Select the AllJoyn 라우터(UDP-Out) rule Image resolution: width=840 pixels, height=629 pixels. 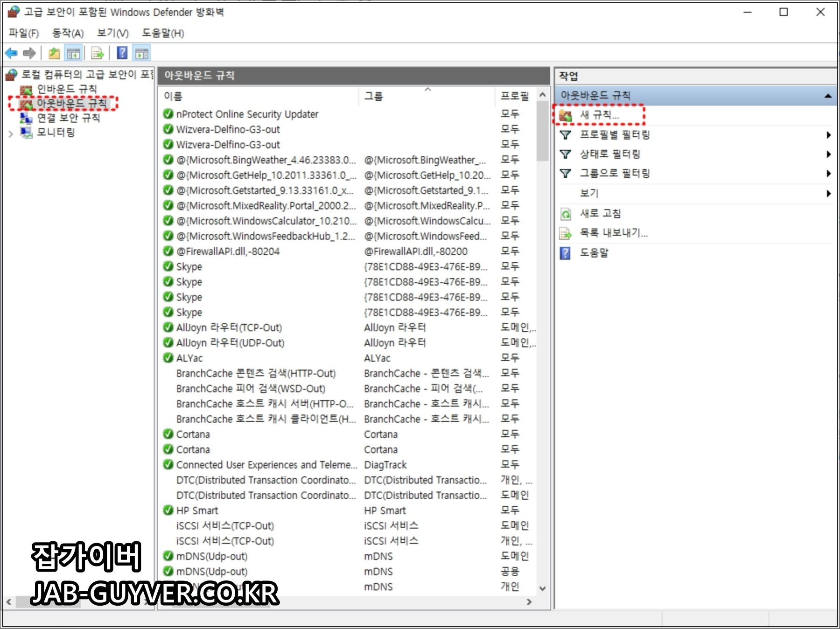pyautogui.click(x=348, y=343)
